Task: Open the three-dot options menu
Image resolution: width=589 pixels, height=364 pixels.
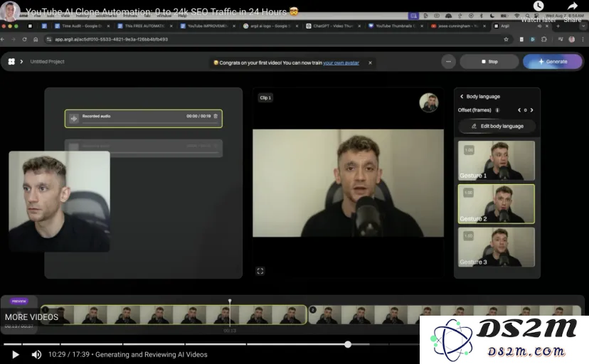Action: point(448,62)
